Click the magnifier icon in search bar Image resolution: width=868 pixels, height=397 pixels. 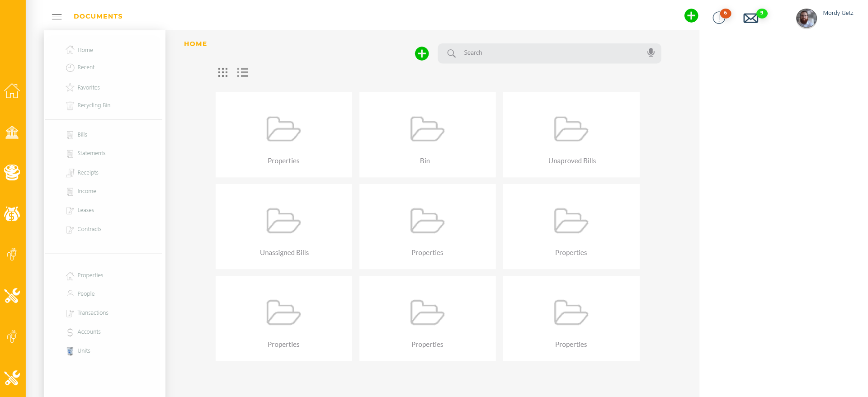451,53
